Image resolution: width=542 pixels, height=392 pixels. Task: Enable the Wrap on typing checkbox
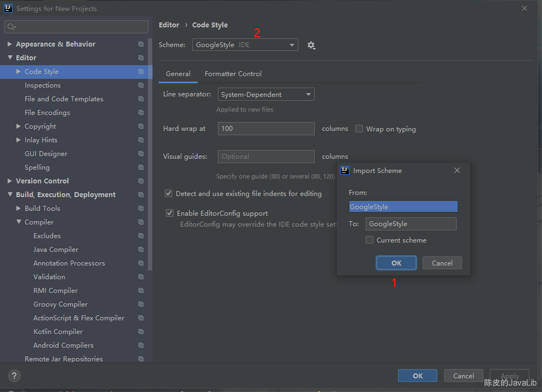(x=359, y=129)
